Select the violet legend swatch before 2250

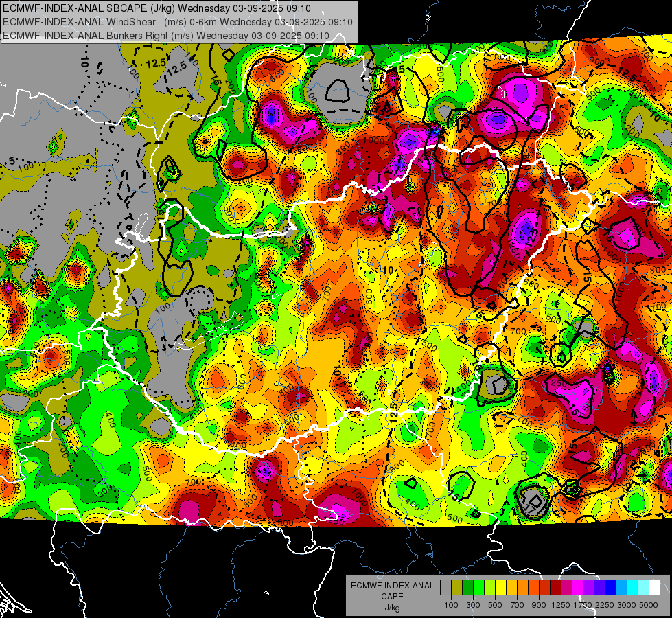599,588
